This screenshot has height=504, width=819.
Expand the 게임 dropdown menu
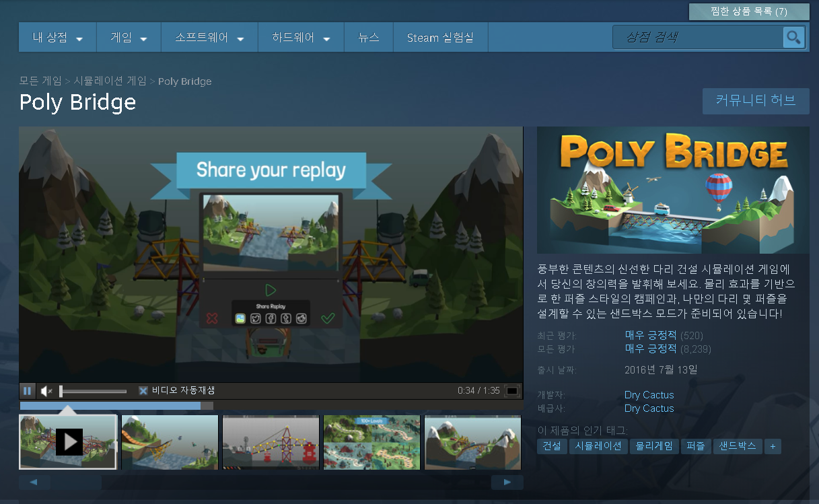click(x=129, y=38)
